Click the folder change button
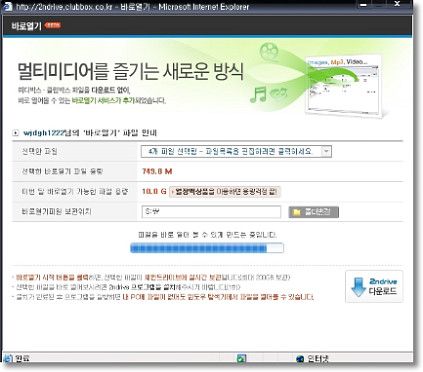Viewport: 423px width, 372px height. point(313,212)
